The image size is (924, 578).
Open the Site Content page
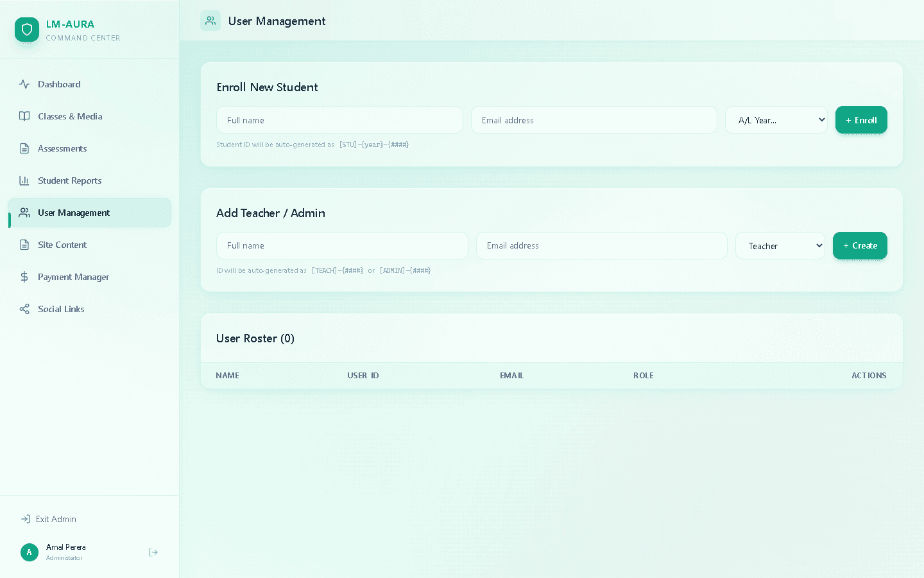pyautogui.click(x=89, y=245)
